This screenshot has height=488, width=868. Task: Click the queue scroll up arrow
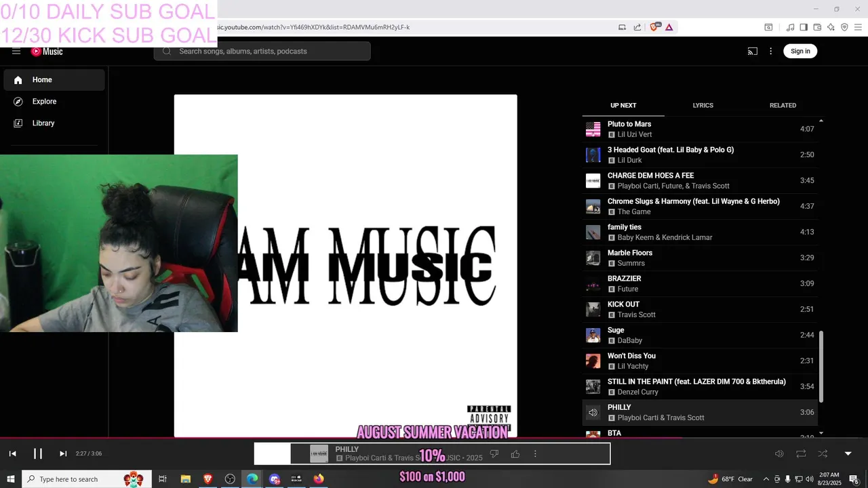[x=821, y=121]
